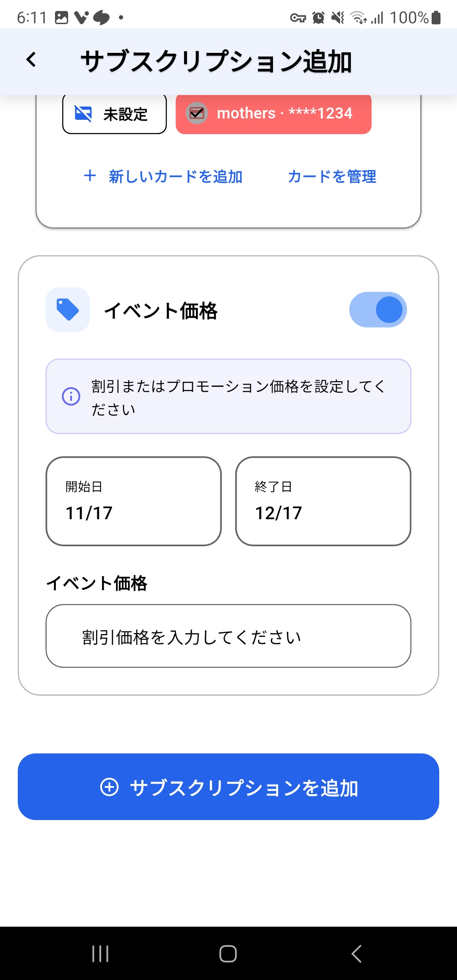This screenshot has width=457, height=980.
Task: Tap the plus icon beside 新しいカードを追加
Action: click(x=90, y=176)
